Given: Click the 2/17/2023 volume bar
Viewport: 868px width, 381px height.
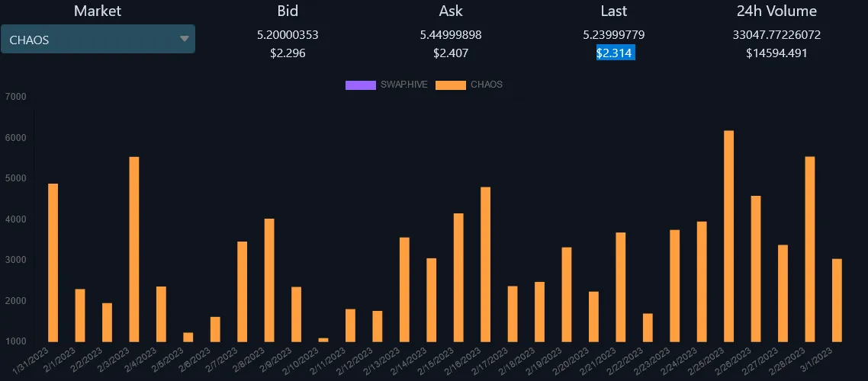Looking at the screenshot, I should coord(513,313).
